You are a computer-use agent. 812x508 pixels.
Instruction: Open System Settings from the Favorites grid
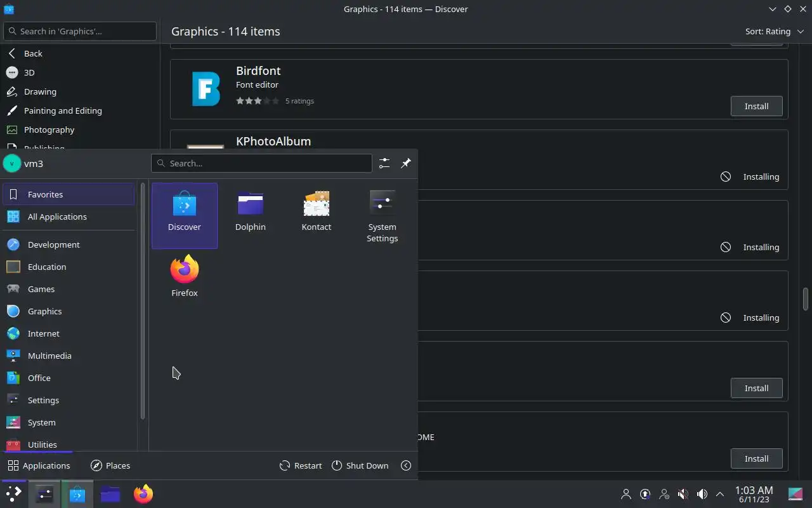[383, 215]
